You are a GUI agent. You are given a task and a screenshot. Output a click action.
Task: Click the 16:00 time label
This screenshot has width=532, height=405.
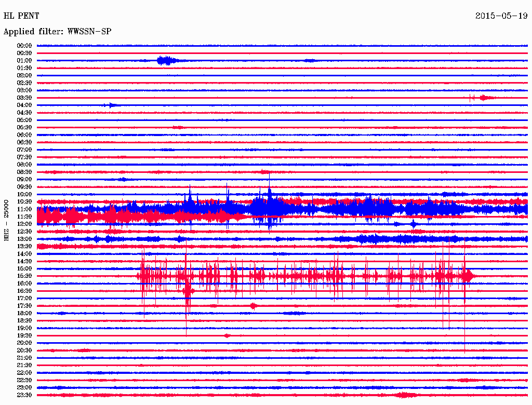pyautogui.click(x=24, y=283)
